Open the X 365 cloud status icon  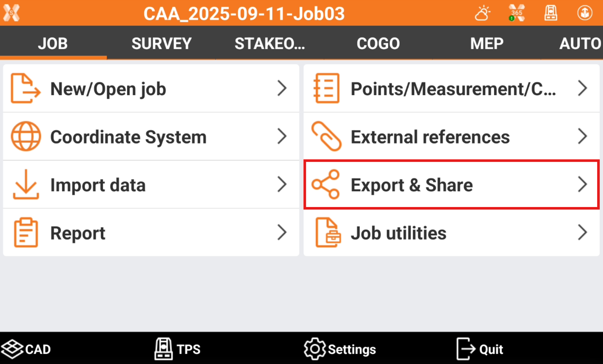(516, 14)
